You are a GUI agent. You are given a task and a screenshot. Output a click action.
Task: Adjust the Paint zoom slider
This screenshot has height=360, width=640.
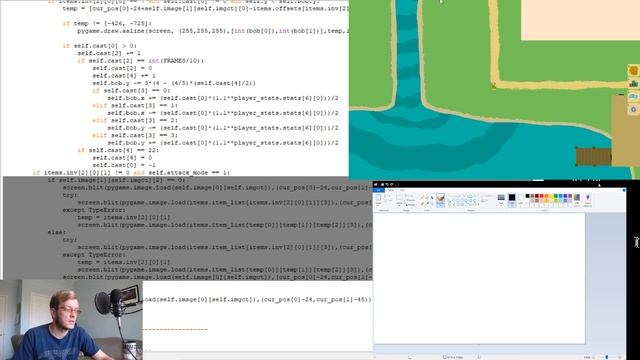(x=607, y=357)
